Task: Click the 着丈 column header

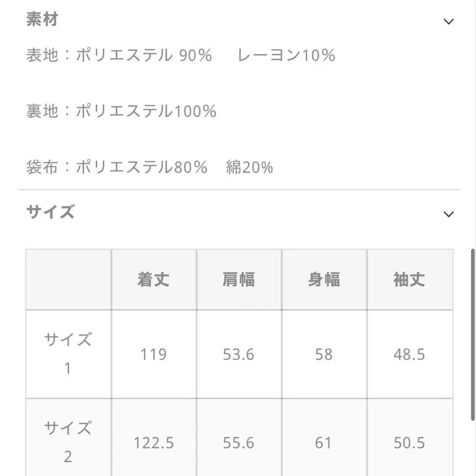Action: point(153,279)
